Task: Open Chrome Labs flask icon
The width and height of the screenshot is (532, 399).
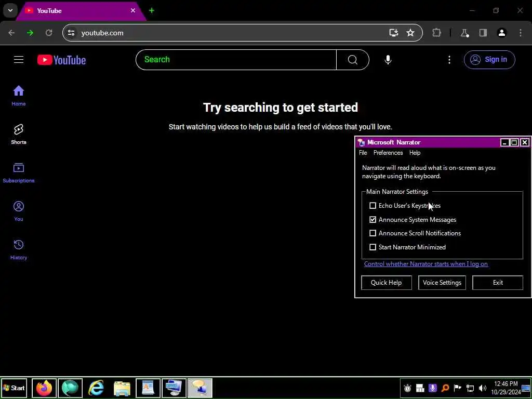Action: 464,33
